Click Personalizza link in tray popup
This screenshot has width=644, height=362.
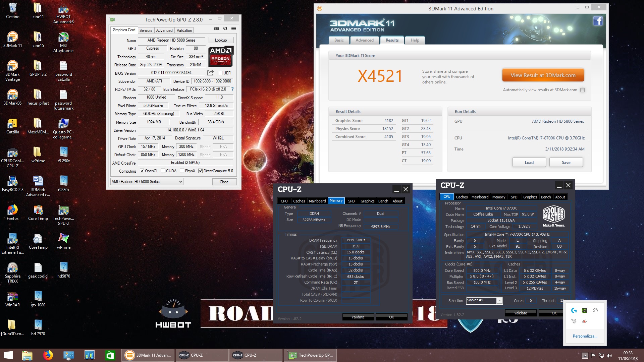[x=585, y=336]
